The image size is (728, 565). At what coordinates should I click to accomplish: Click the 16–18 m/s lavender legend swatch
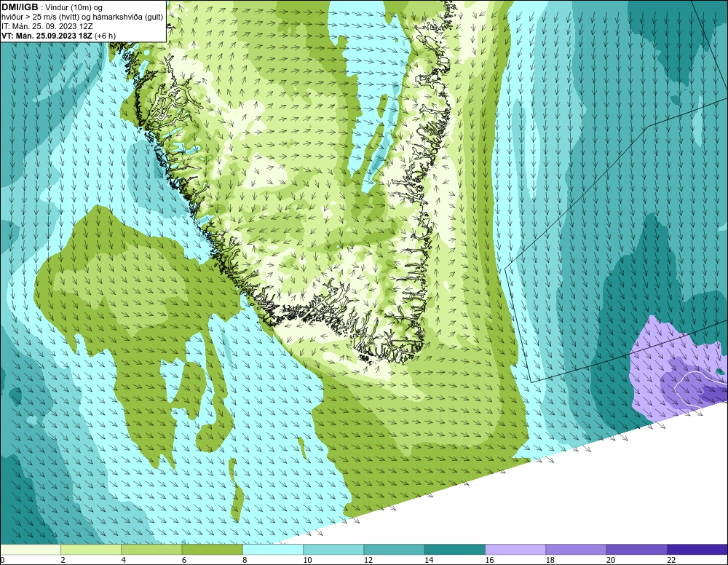(515, 550)
